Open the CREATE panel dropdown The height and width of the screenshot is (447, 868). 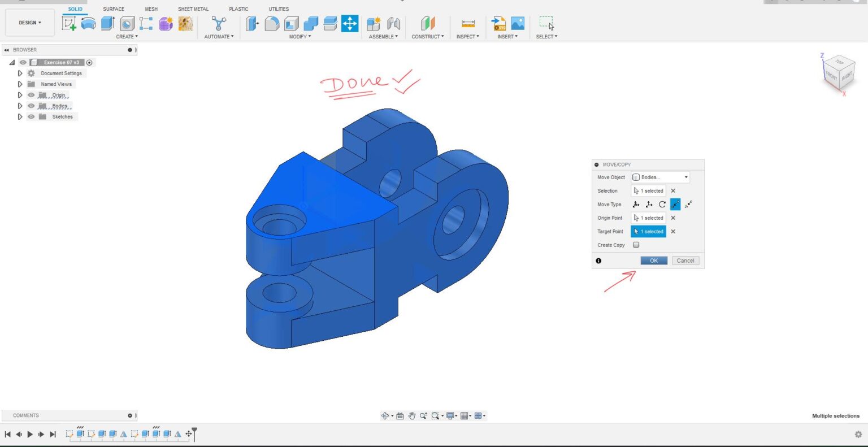point(127,36)
